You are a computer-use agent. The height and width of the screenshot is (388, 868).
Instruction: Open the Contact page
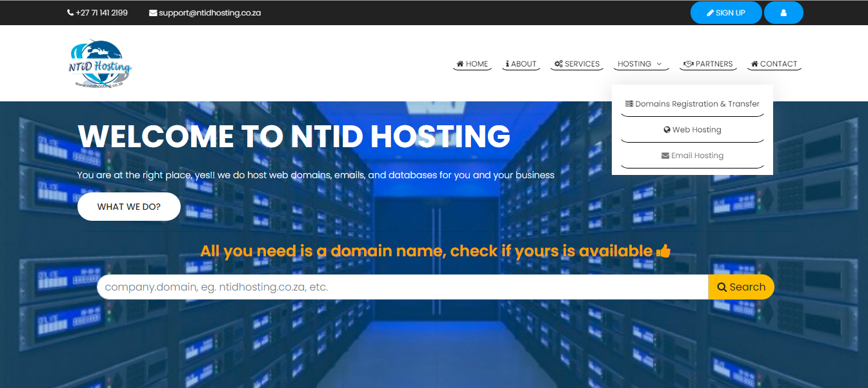coord(774,64)
